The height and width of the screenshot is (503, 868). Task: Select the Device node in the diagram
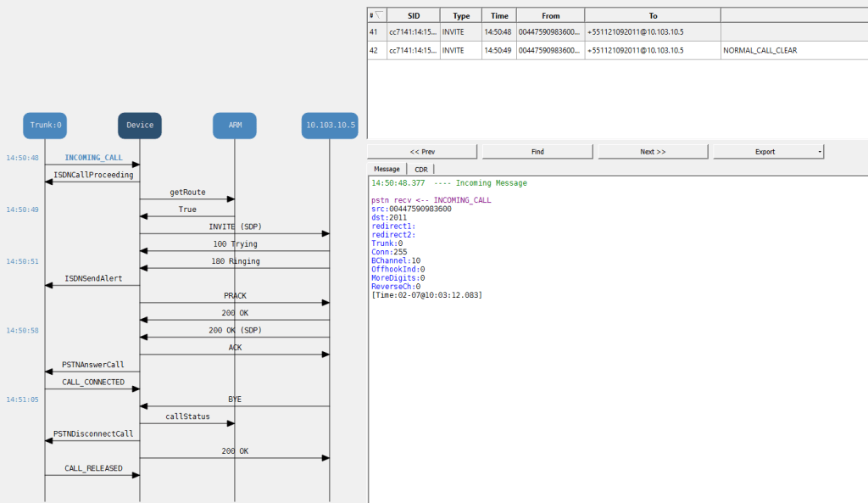click(x=140, y=126)
